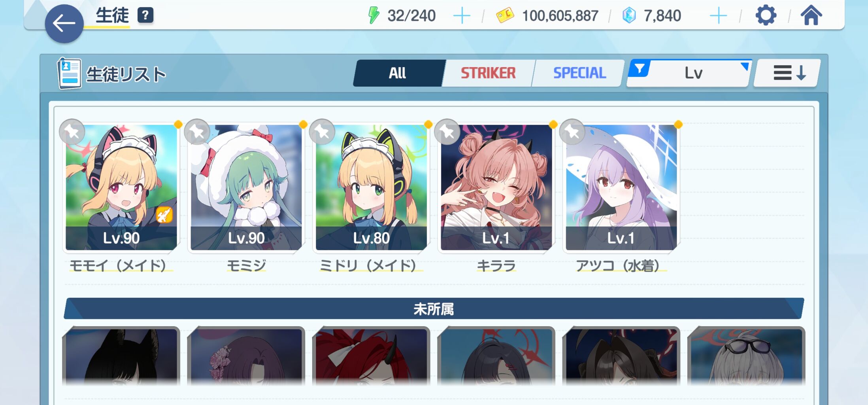Select the All tab
This screenshot has height=405, width=868.
pyautogui.click(x=398, y=73)
